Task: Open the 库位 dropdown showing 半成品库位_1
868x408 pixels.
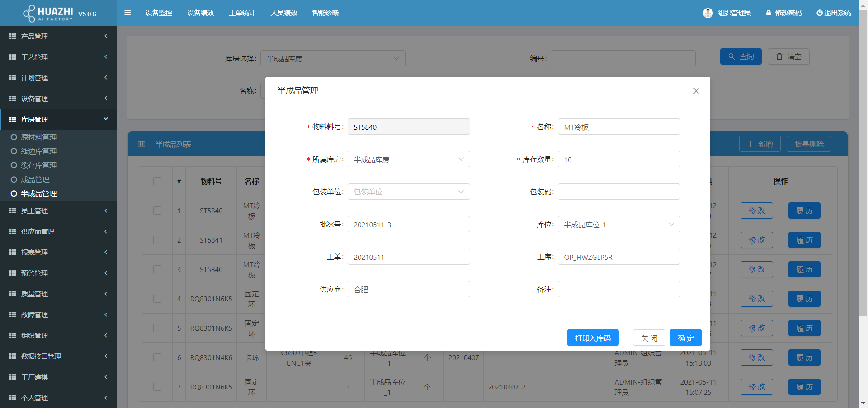Action: (x=619, y=224)
